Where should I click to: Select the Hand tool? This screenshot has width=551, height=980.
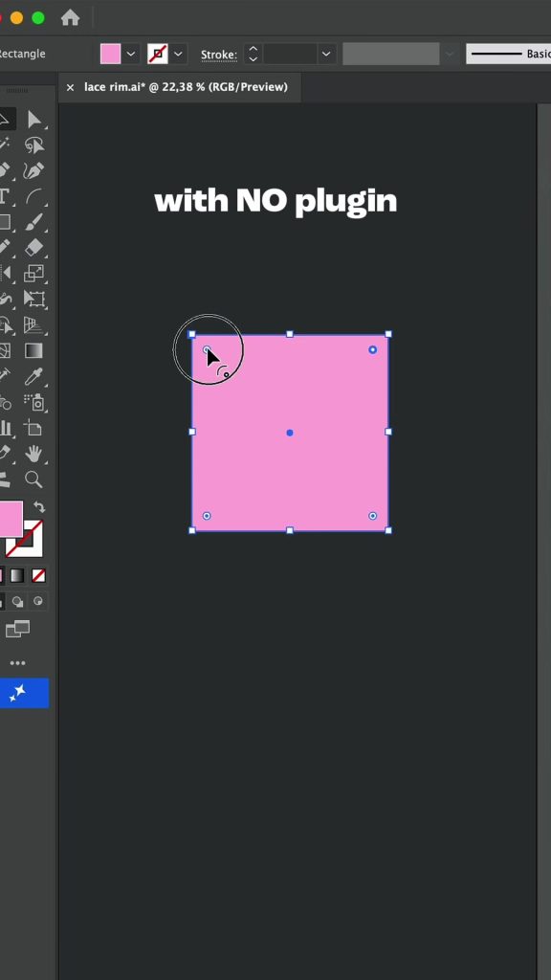(x=33, y=454)
